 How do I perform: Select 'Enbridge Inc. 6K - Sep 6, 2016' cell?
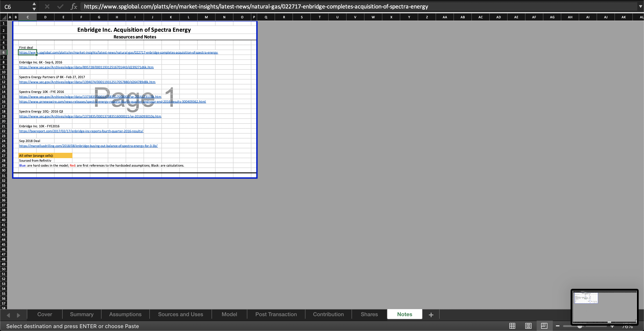coord(40,62)
